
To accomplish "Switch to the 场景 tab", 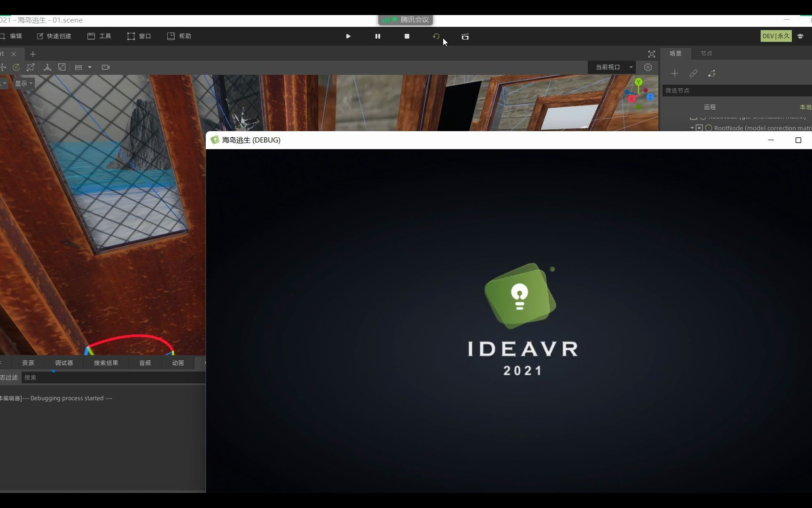I will (x=676, y=54).
